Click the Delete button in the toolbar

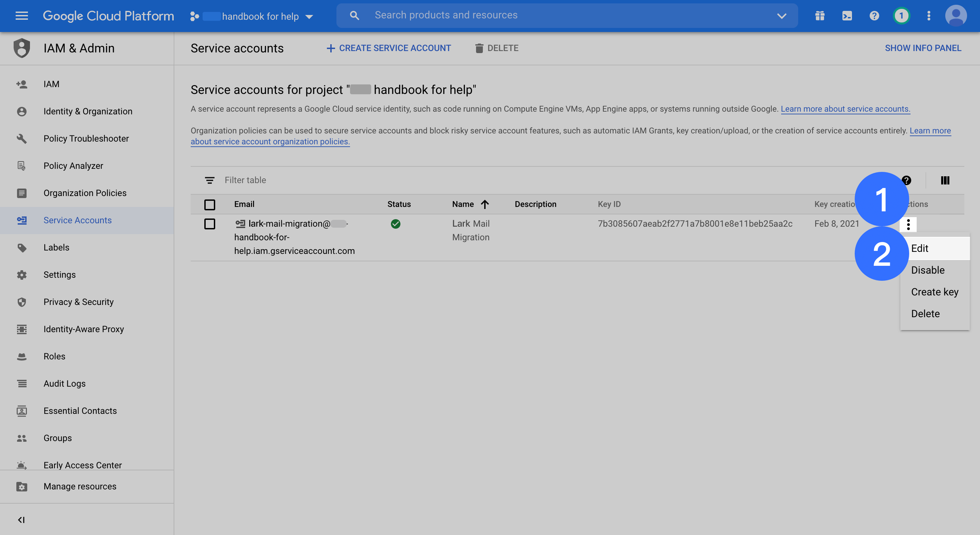pyautogui.click(x=496, y=48)
